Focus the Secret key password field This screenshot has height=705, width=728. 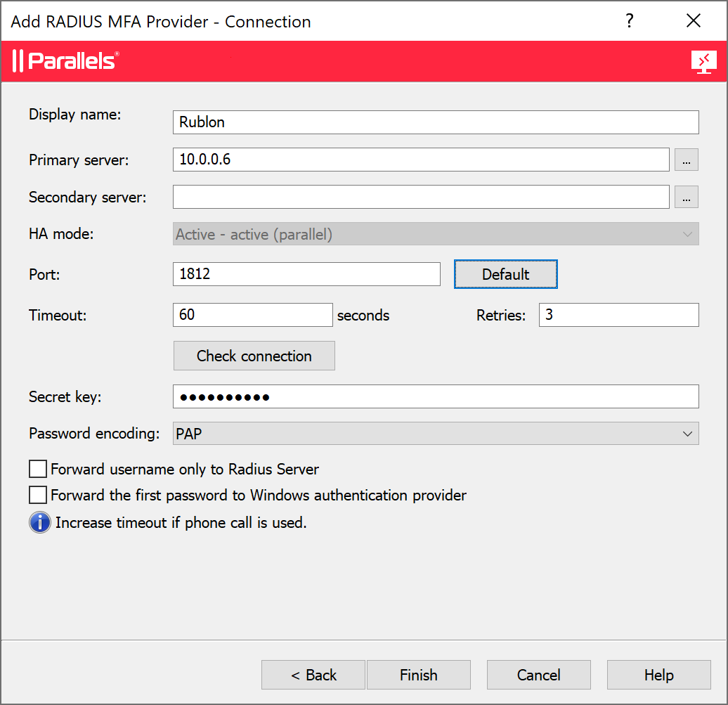(x=436, y=397)
